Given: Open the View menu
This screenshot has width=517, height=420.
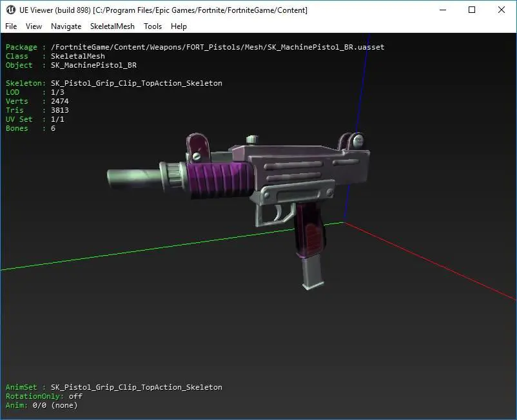Looking at the screenshot, I should pyautogui.click(x=34, y=26).
